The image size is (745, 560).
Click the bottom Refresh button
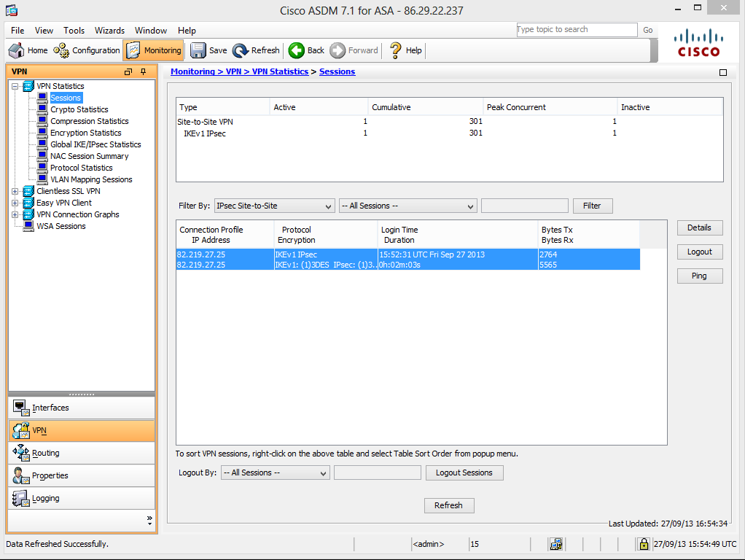click(x=449, y=505)
